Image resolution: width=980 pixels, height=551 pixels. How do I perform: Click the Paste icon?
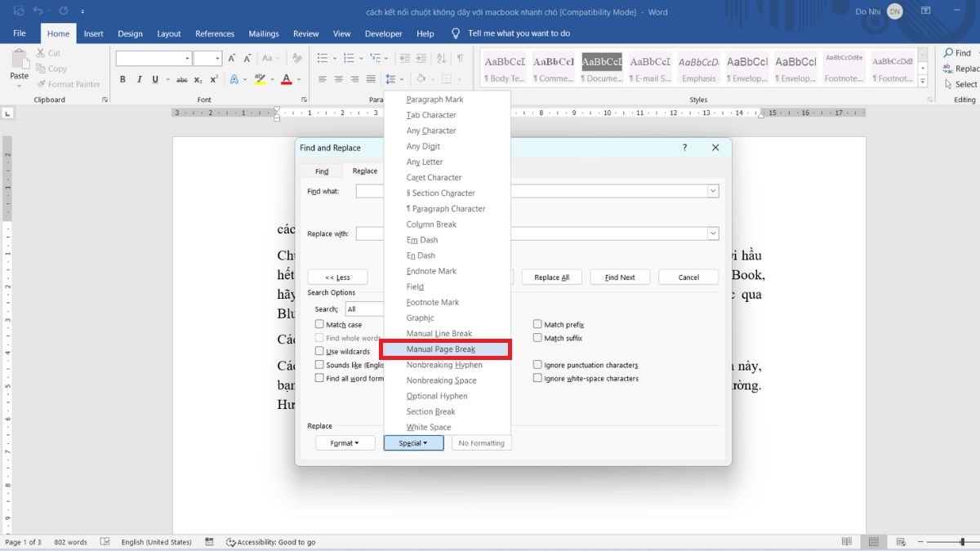[x=19, y=58]
